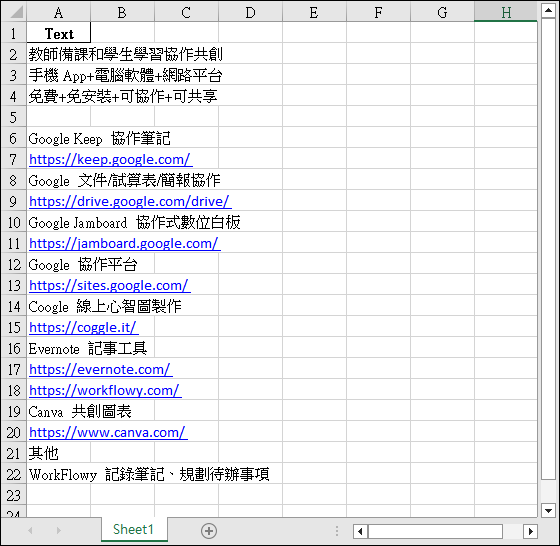Open the workflowy.com link
Screen dimensions: 560x546
[x=105, y=390]
